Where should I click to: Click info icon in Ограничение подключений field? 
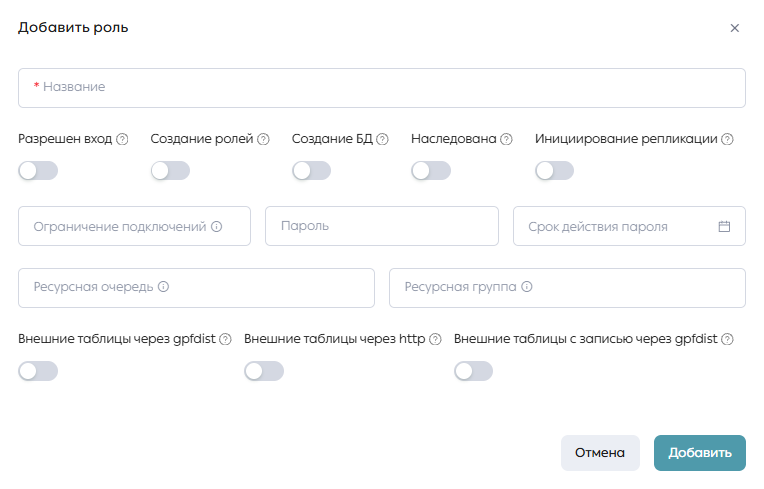216,226
